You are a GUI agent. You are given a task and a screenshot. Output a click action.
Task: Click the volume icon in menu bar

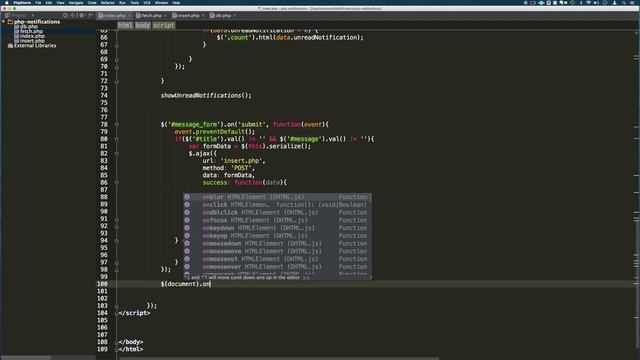pyautogui.click(x=596, y=2)
